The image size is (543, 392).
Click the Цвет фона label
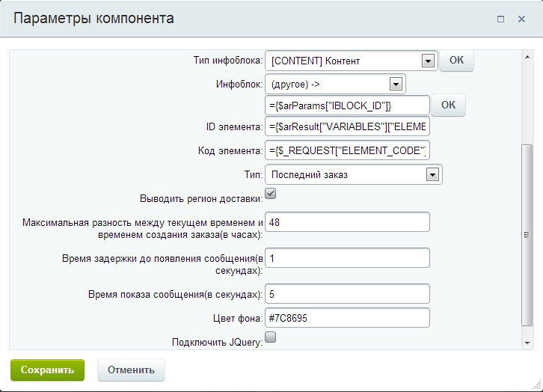[238, 318]
